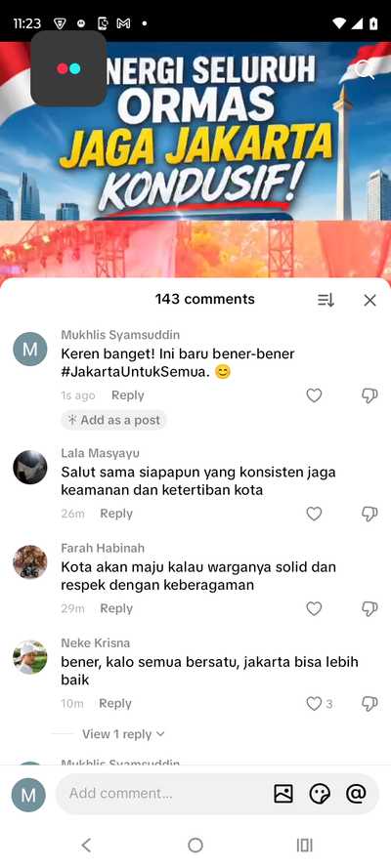This screenshot has height=868, width=391.
Task: Expand View 1 reply under Neke Krisna
Action: pos(123,734)
